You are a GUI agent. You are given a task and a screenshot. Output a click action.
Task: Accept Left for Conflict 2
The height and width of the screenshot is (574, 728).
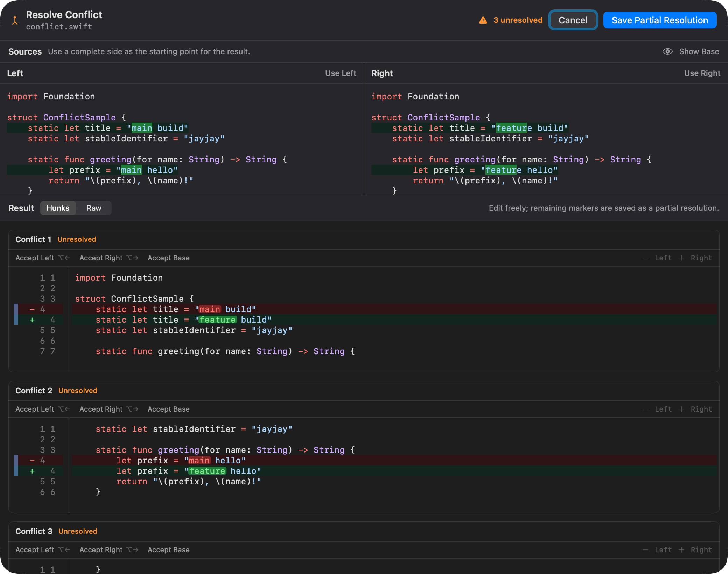tap(43, 409)
